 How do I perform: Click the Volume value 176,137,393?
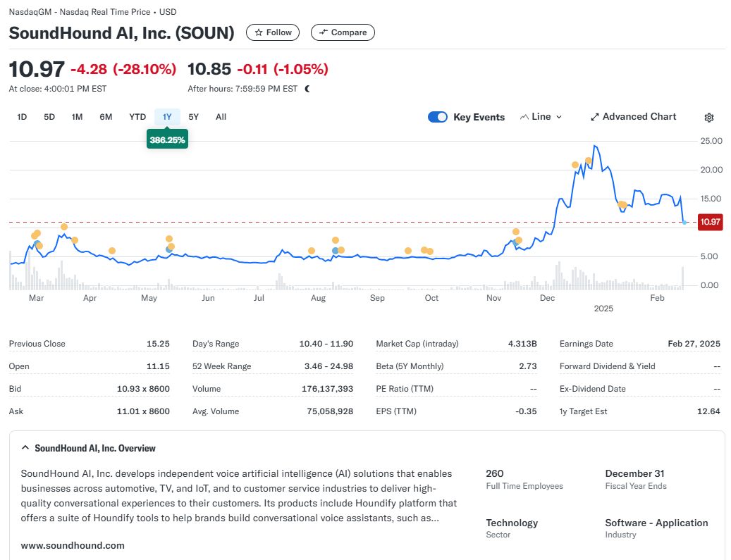coord(327,389)
